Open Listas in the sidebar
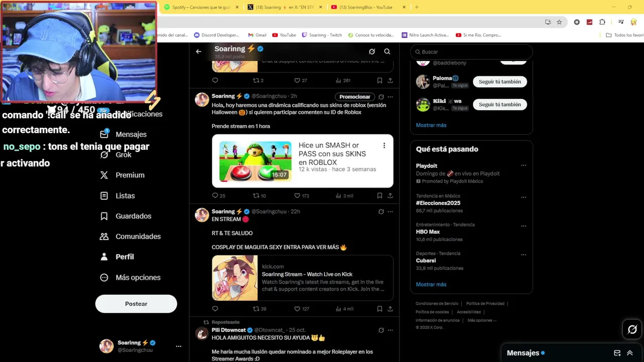 [x=117, y=196]
